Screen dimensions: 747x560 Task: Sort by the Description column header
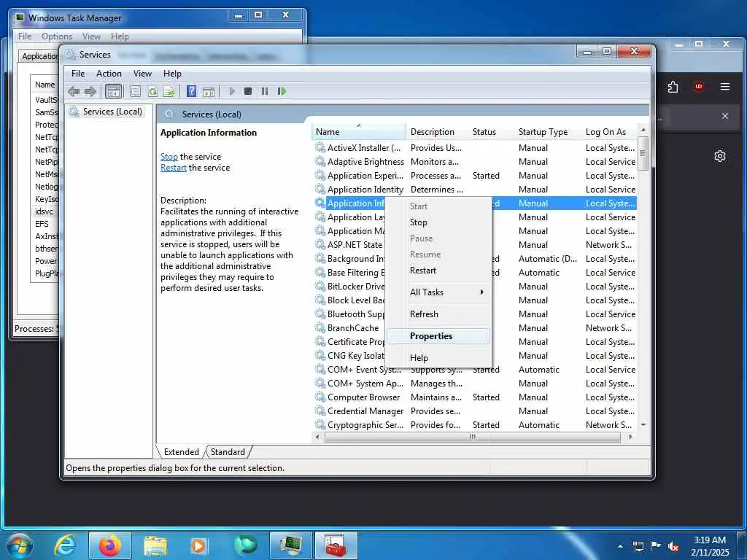click(x=438, y=132)
